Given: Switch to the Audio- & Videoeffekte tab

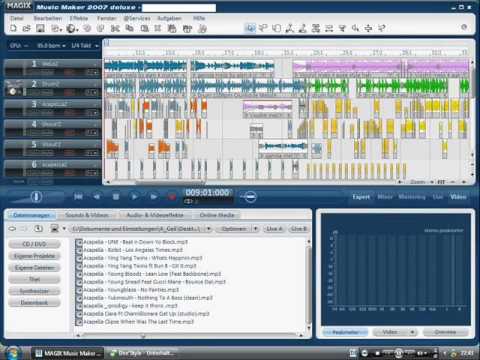Looking at the screenshot, I should click(155, 215).
